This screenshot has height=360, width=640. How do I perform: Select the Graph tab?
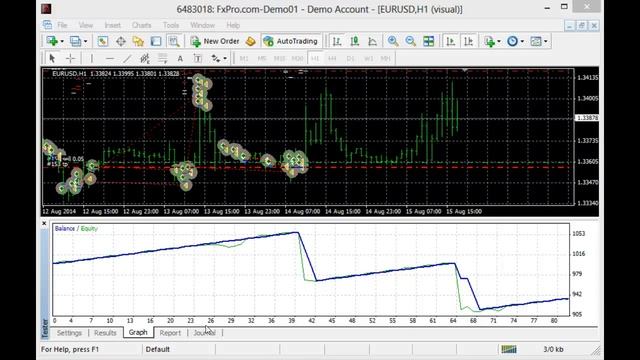point(138,332)
